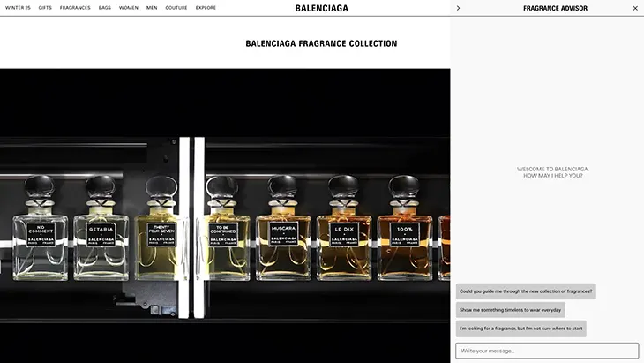Select the Getaria perfume bottle
644x363 pixels.
101,229
